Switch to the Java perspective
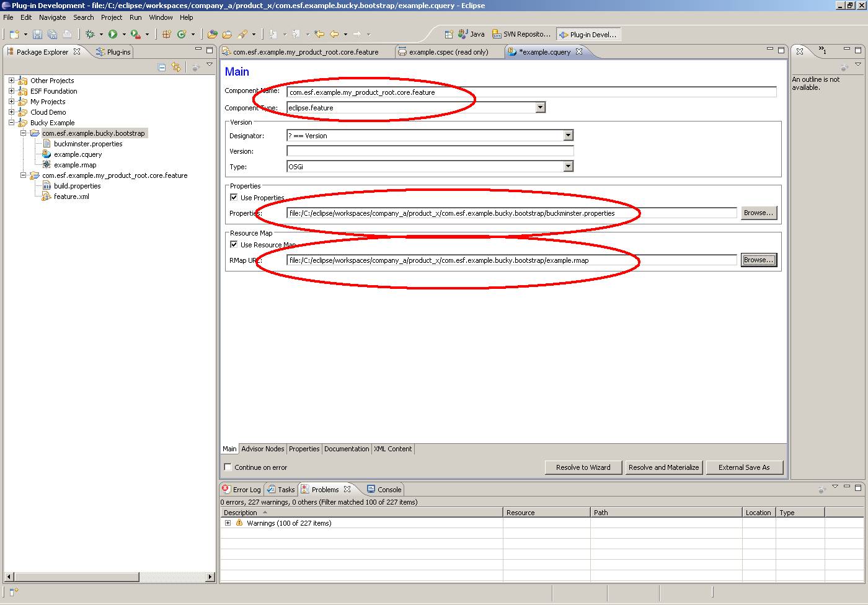 pos(471,34)
